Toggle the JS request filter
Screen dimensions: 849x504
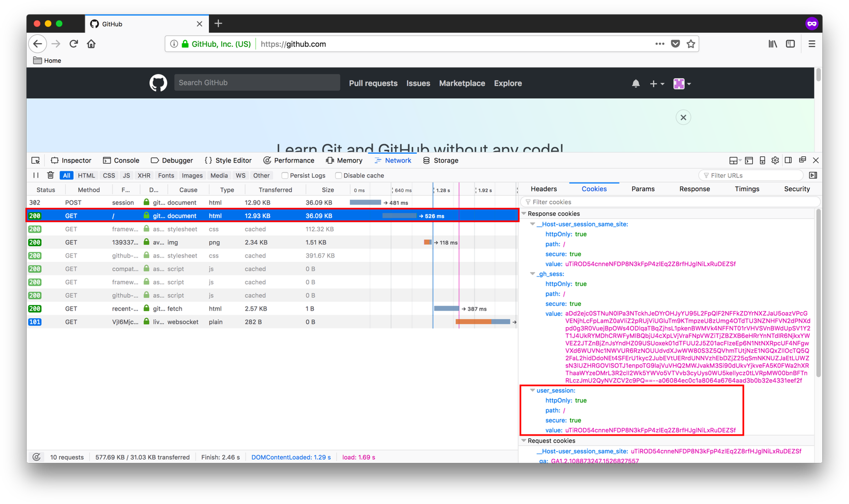click(126, 175)
